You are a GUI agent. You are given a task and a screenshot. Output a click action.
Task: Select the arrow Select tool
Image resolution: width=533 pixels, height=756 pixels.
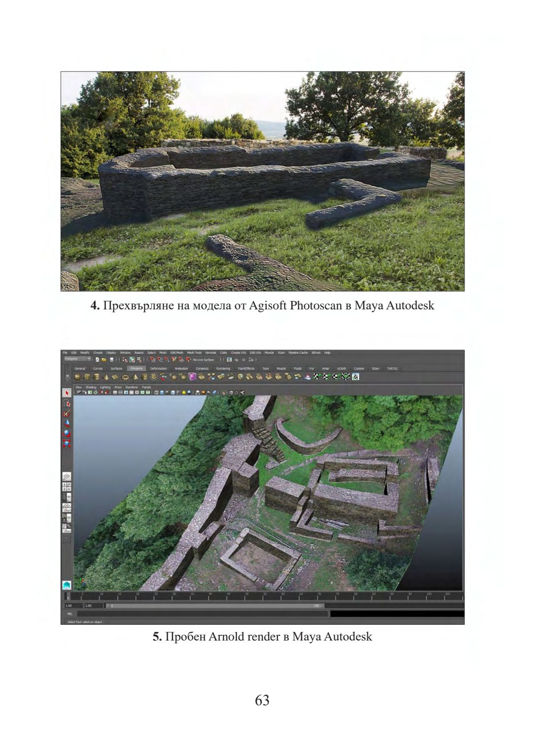(67, 393)
